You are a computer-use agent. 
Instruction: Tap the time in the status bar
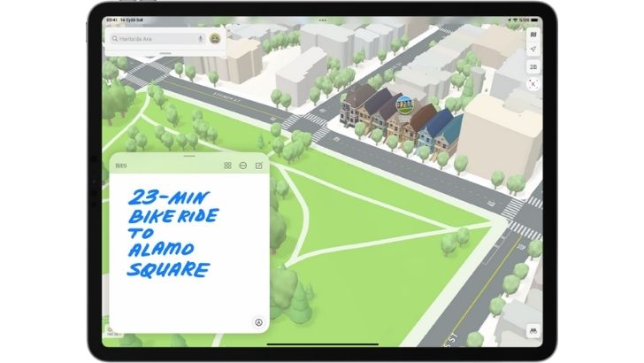coord(111,19)
